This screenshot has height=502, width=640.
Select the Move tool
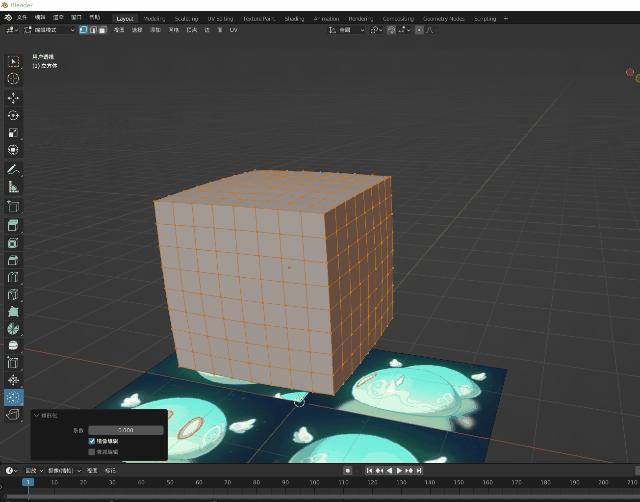coord(13,98)
